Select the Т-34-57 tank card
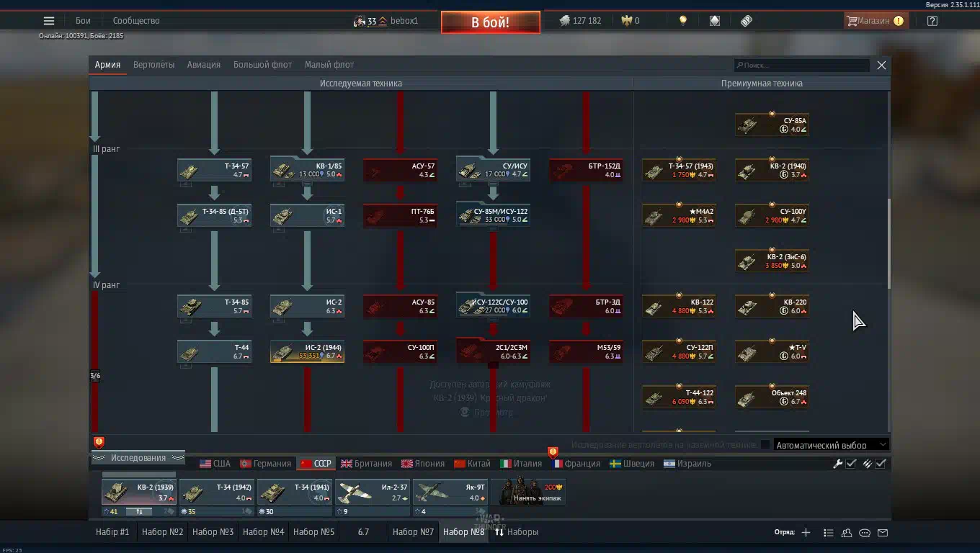 (215, 170)
